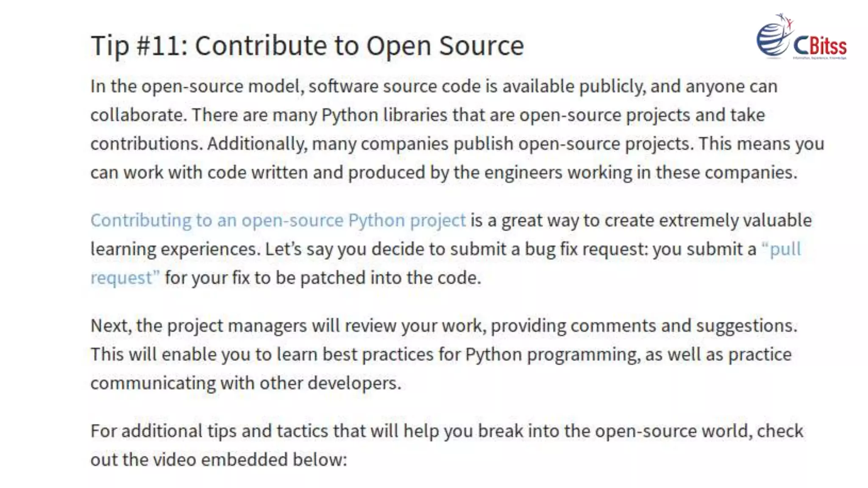Click the paragraph starting 'In the open-source model'
The height and width of the screenshot is (488, 868).
pyautogui.click(x=457, y=129)
